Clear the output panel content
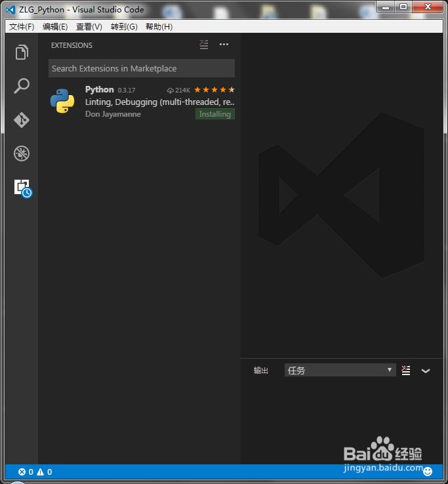 click(406, 371)
